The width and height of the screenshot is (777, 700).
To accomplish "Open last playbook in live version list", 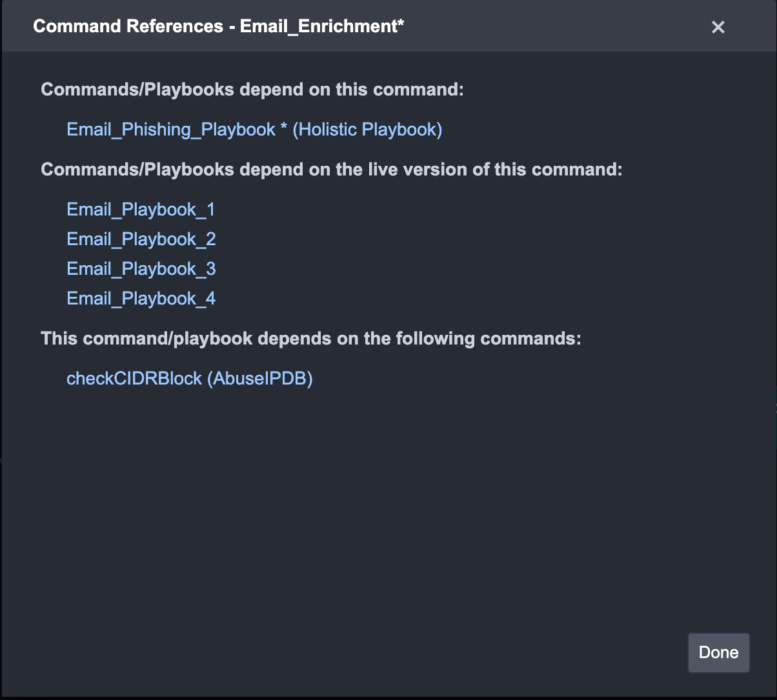I will click(141, 299).
